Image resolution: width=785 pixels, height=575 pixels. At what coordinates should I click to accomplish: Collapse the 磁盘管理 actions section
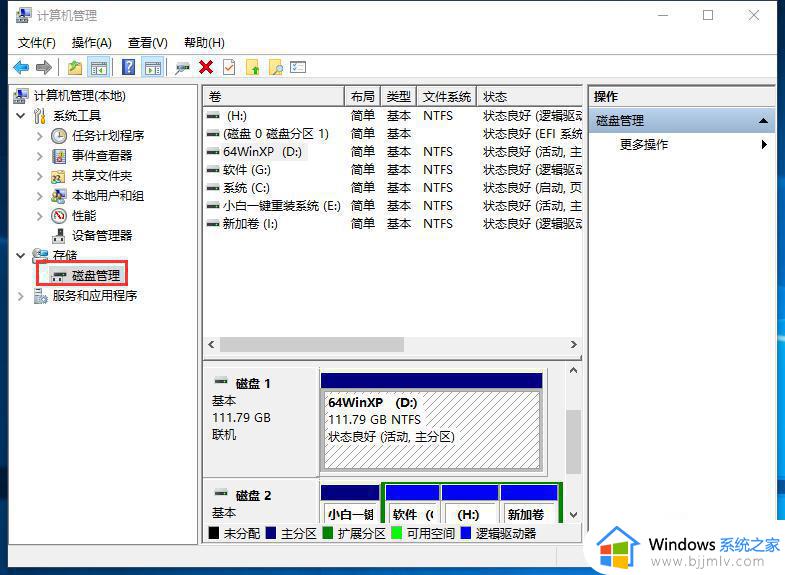click(763, 121)
